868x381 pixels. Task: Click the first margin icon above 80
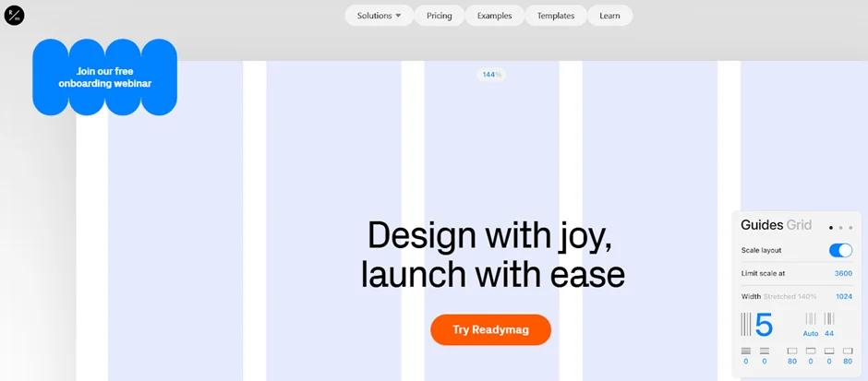(x=792, y=351)
